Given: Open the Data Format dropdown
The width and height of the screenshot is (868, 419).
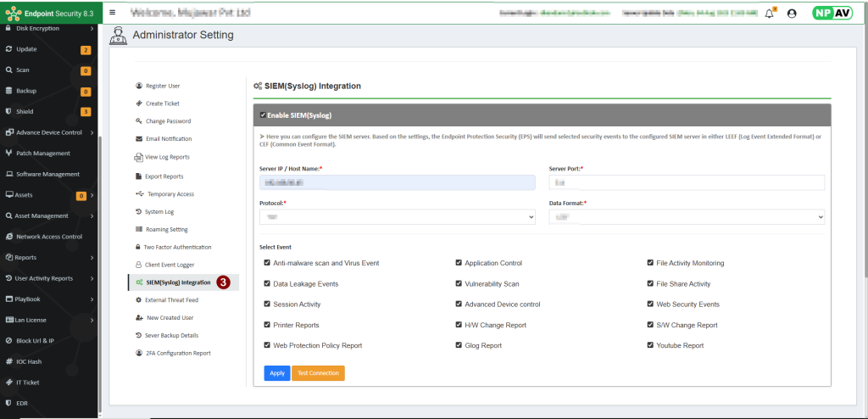Looking at the screenshot, I should (x=687, y=218).
